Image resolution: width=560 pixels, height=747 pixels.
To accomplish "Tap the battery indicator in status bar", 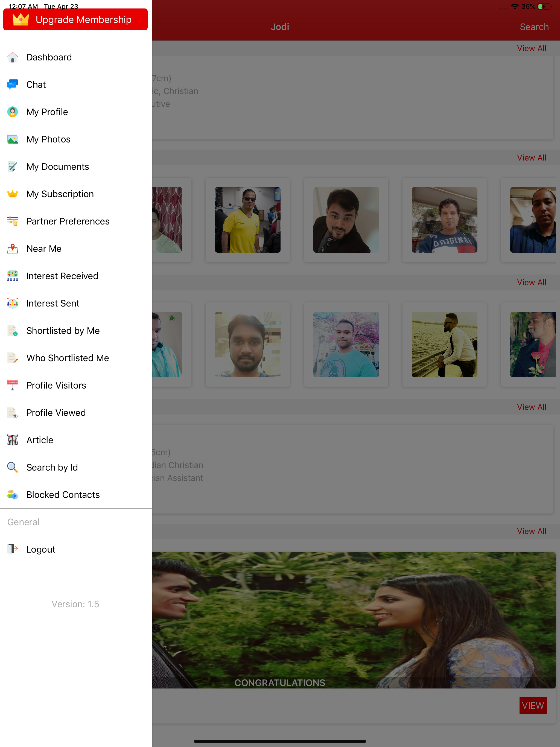I will (x=544, y=6).
